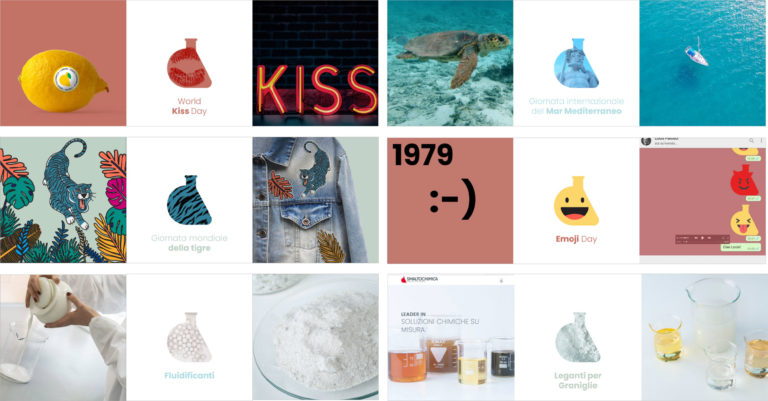Select the pale bubbles Fluidificanti flask icon

point(189,337)
